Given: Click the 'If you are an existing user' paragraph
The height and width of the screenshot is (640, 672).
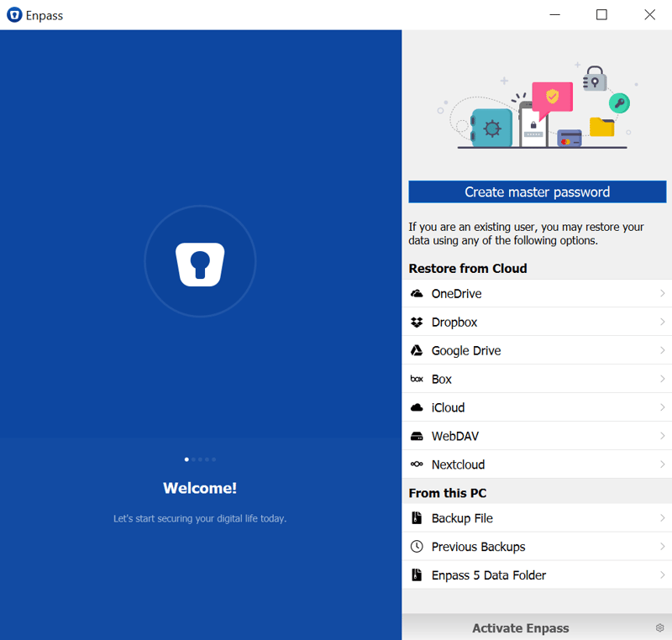Looking at the screenshot, I should (x=526, y=233).
